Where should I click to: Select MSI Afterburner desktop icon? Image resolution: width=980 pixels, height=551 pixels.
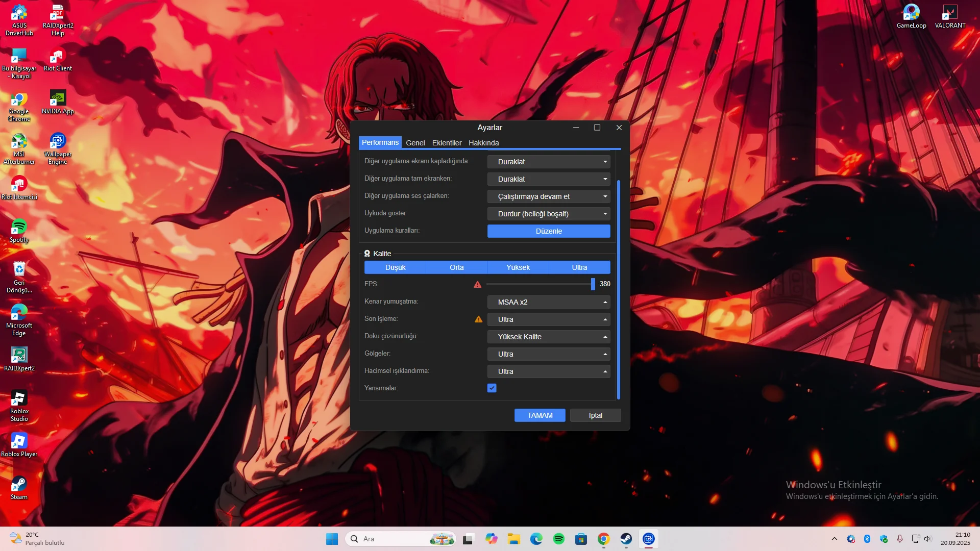(x=19, y=149)
